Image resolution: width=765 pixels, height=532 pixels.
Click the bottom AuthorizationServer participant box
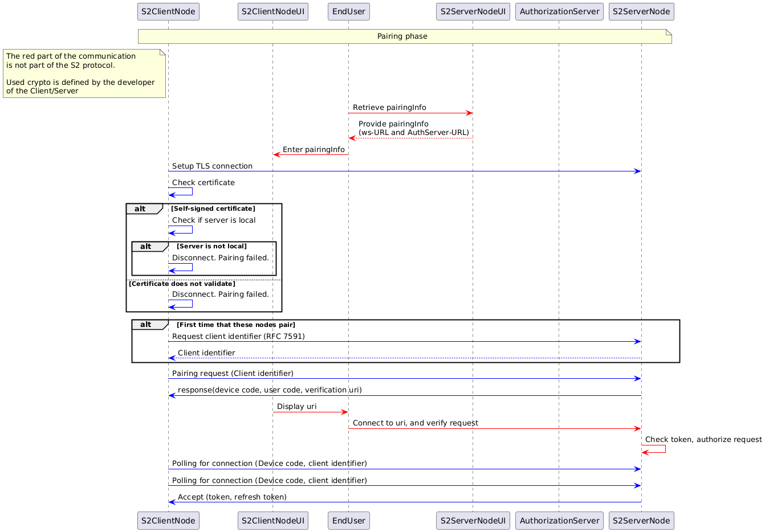click(559, 520)
